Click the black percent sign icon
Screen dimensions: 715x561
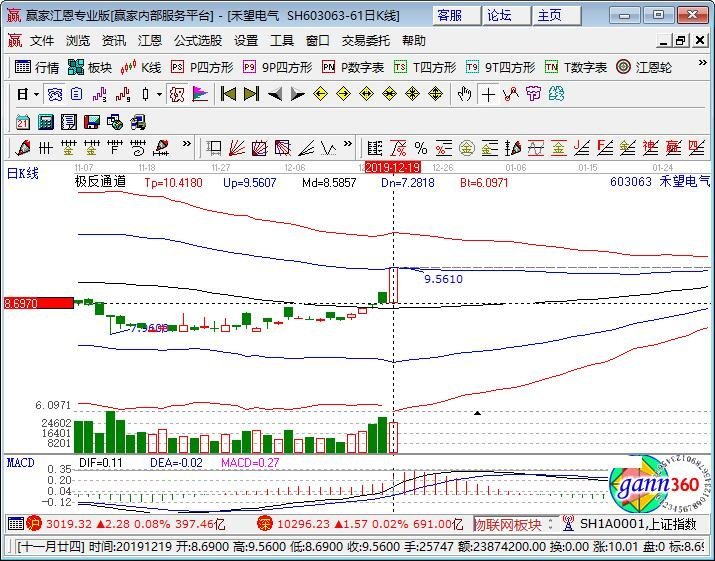pos(421,148)
